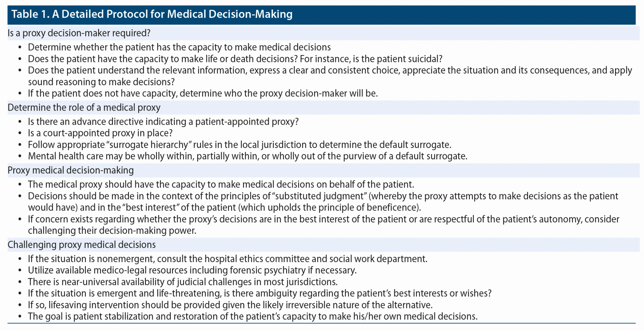Select the forensic psychiatry resources bullet

tap(192, 270)
